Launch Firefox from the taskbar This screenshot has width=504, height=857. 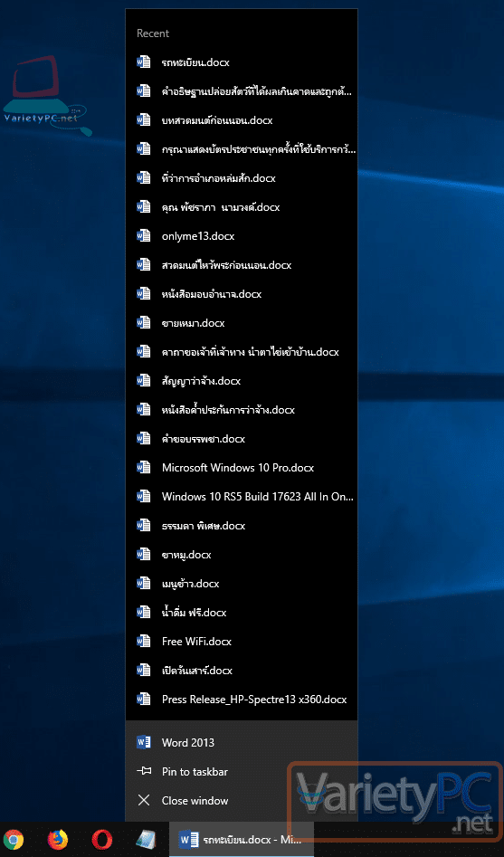click(x=57, y=839)
